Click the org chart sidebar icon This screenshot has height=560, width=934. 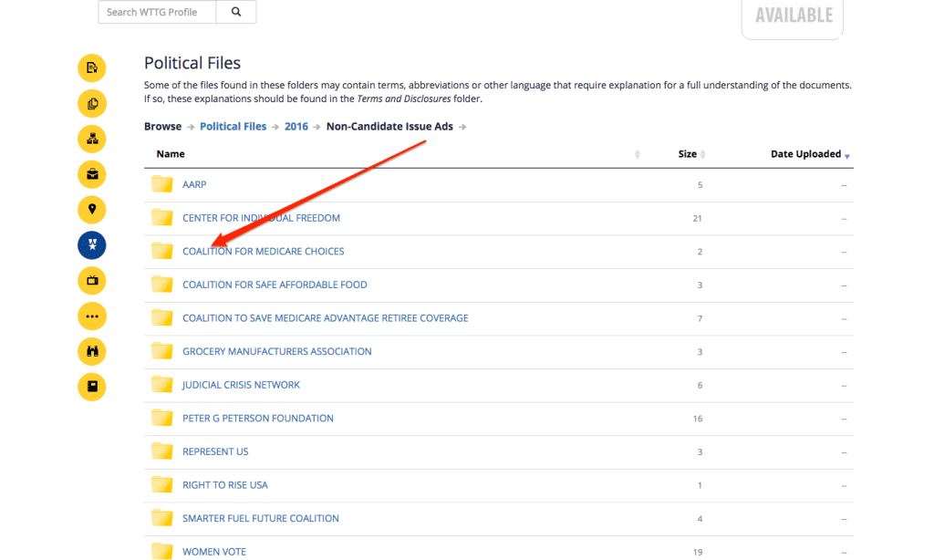coord(92,139)
